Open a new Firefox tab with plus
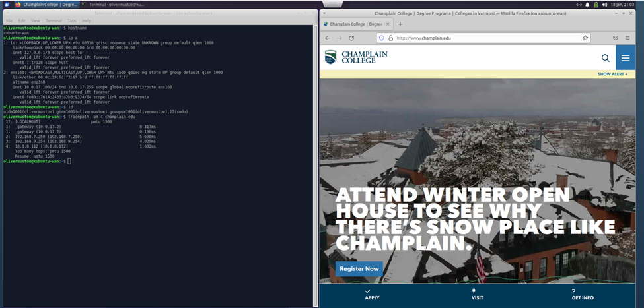Viewport: 644px width, 308px height. pos(400,24)
